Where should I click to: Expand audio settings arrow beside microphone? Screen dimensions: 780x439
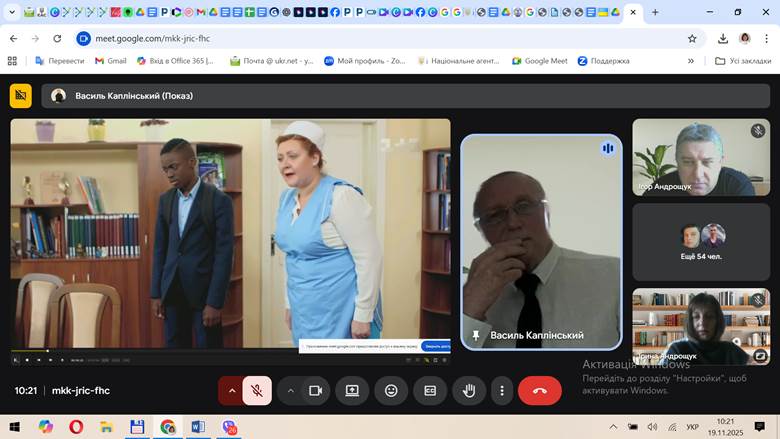click(232, 391)
